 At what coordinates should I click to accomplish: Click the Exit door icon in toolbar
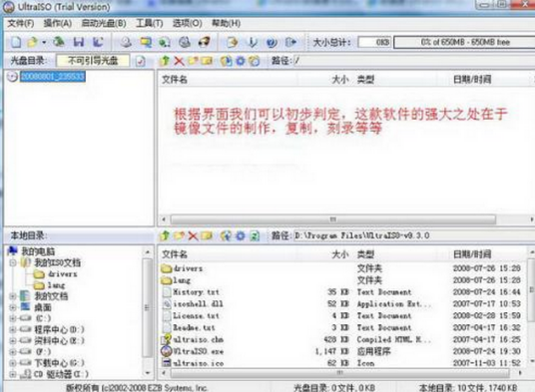pos(290,42)
